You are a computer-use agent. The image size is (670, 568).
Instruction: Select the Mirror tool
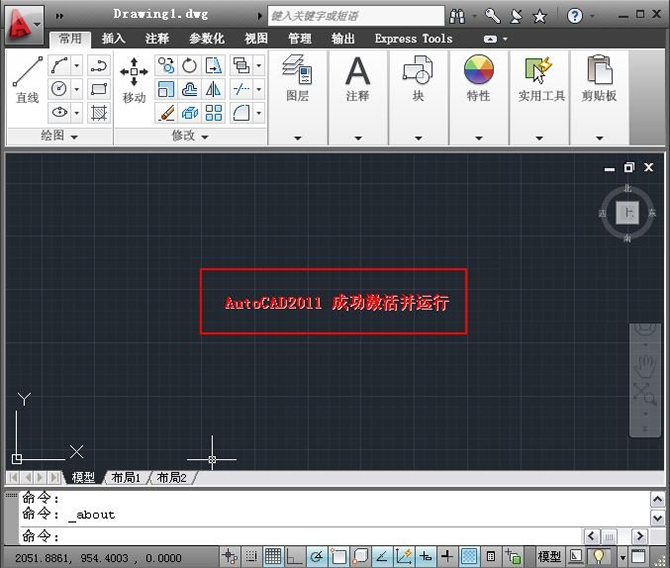213,89
